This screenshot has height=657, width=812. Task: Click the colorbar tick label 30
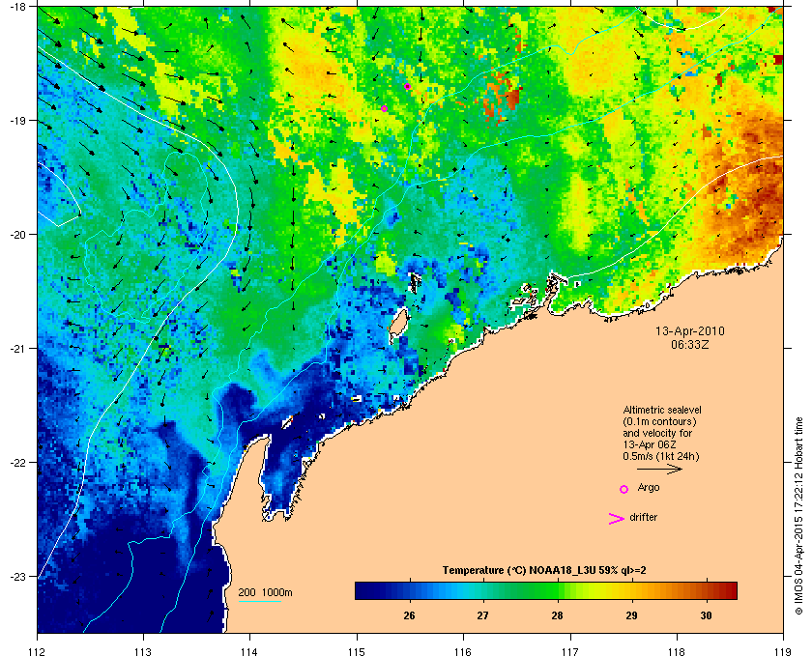click(x=706, y=615)
